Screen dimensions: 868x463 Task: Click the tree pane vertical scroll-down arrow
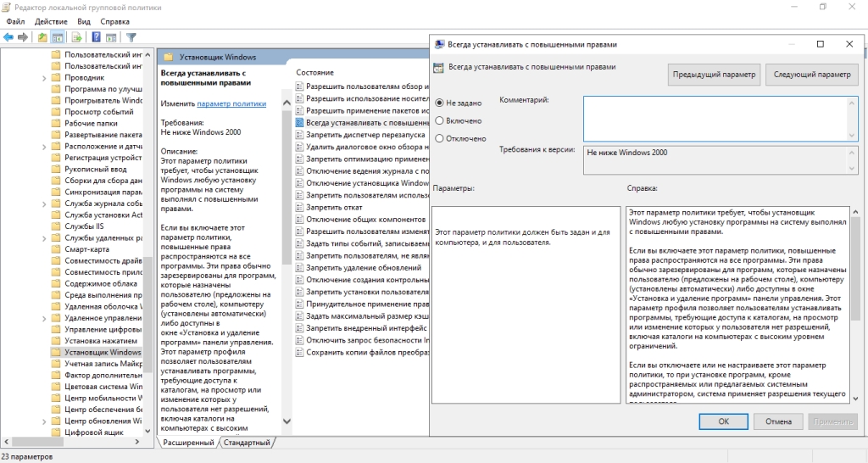click(147, 431)
